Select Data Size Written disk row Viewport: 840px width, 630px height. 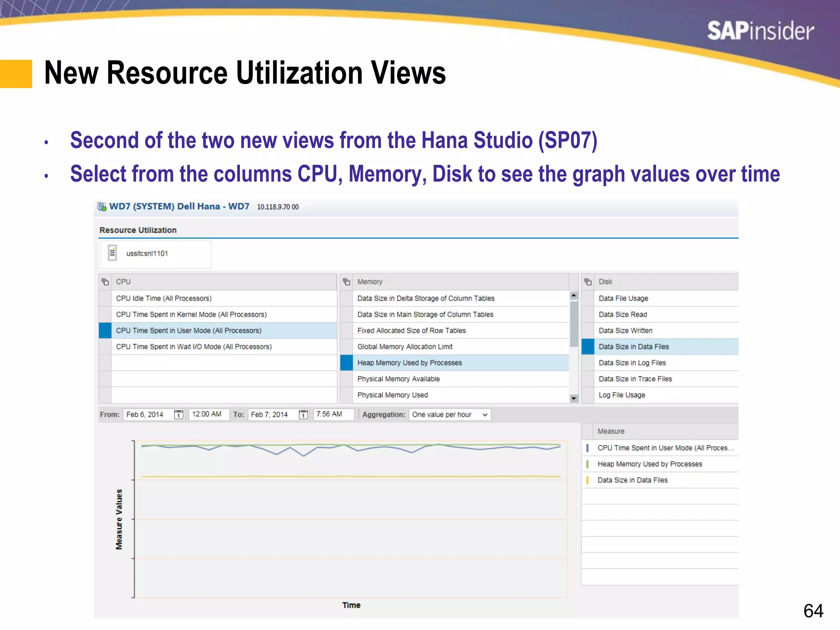[667, 331]
